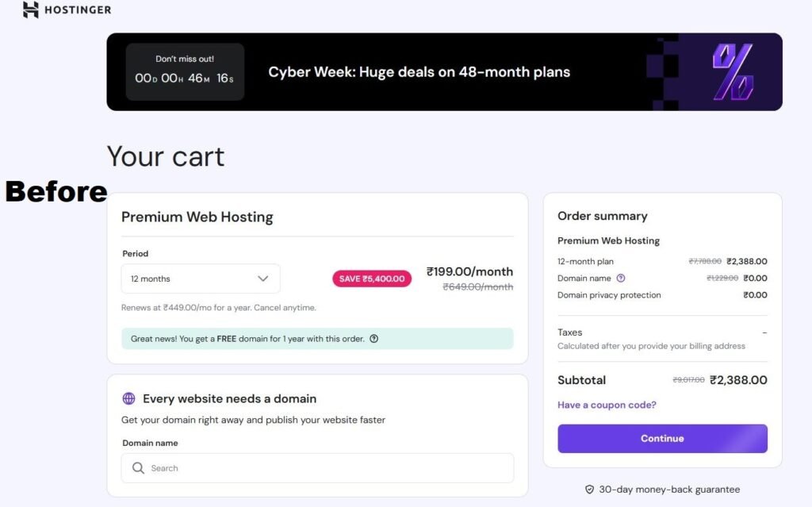This screenshot has height=507, width=812.
Task: Click the info icon next to Domain name
Action: (x=621, y=278)
